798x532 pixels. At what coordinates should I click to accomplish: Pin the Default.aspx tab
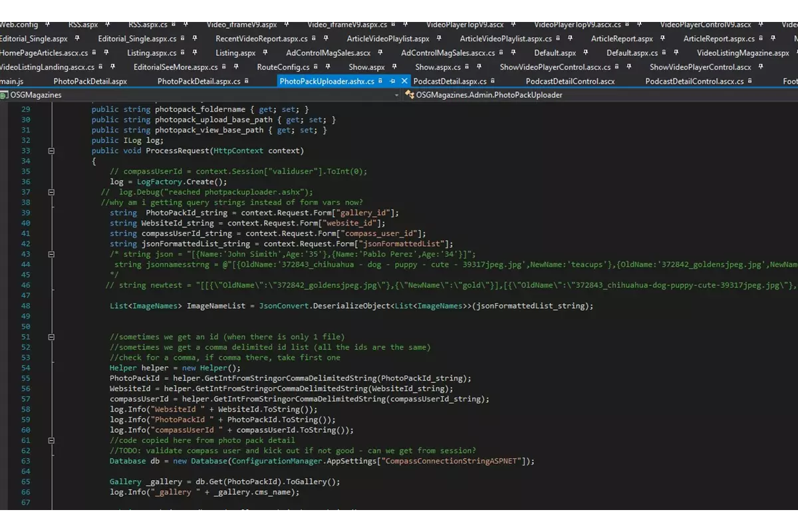click(586, 53)
